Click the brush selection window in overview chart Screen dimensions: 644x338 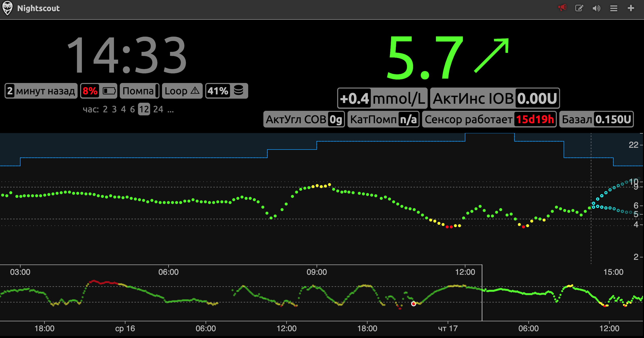563,293
